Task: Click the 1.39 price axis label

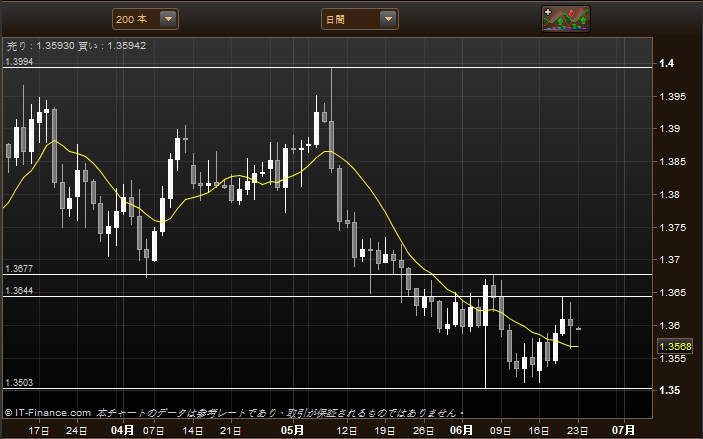Action: 670,129
